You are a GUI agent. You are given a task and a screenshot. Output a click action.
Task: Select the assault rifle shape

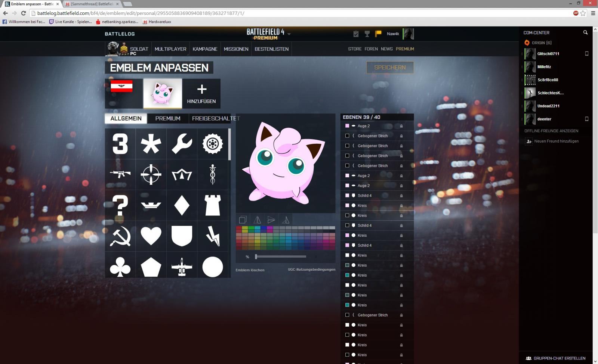(120, 174)
